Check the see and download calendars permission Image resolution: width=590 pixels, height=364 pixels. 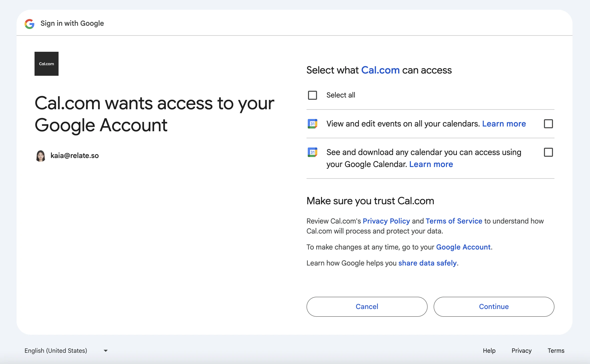click(548, 152)
